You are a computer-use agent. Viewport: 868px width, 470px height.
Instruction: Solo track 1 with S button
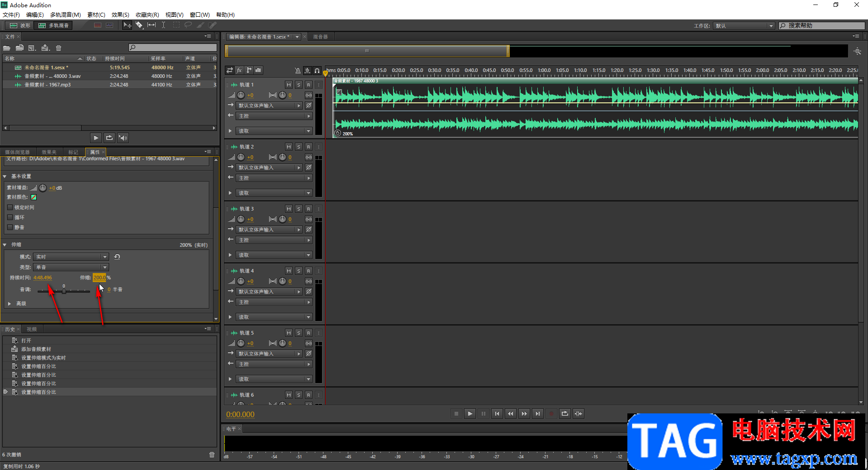coord(299,85)
